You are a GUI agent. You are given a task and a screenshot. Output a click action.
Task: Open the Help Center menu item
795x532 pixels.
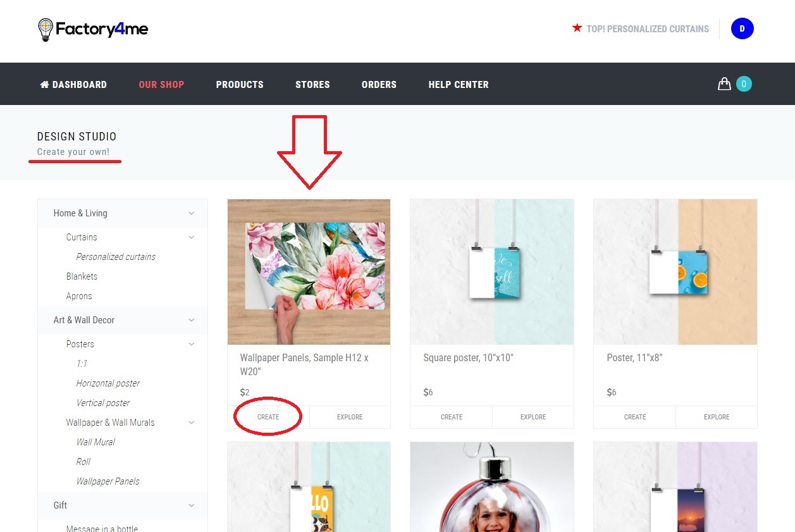tap(459, 84)
